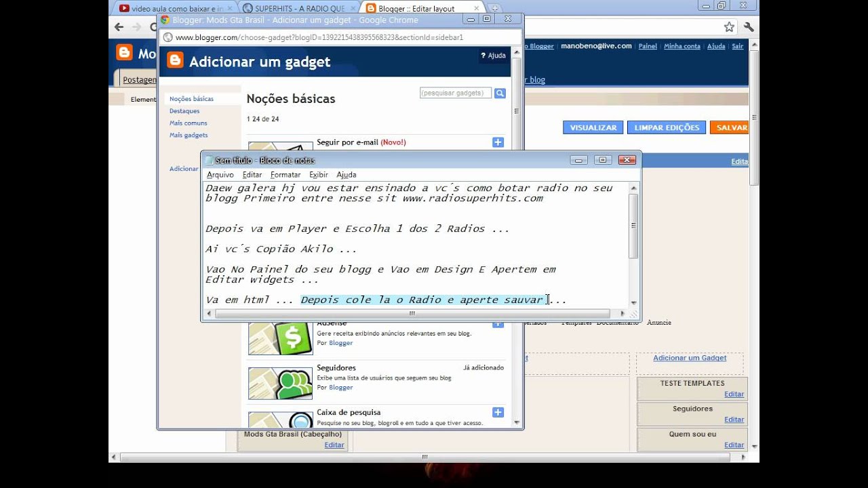The height and width of the screenshot is (488, 868).
Task: Click the Notepad vertical scrollbar down arrow
Action: 633,303
